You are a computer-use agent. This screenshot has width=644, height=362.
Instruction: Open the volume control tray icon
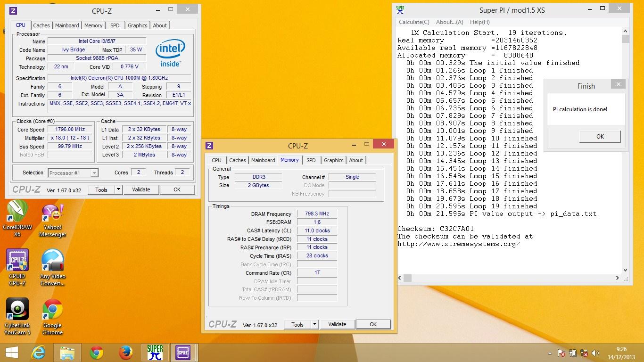pyautogui.click(x=595, y=353)
